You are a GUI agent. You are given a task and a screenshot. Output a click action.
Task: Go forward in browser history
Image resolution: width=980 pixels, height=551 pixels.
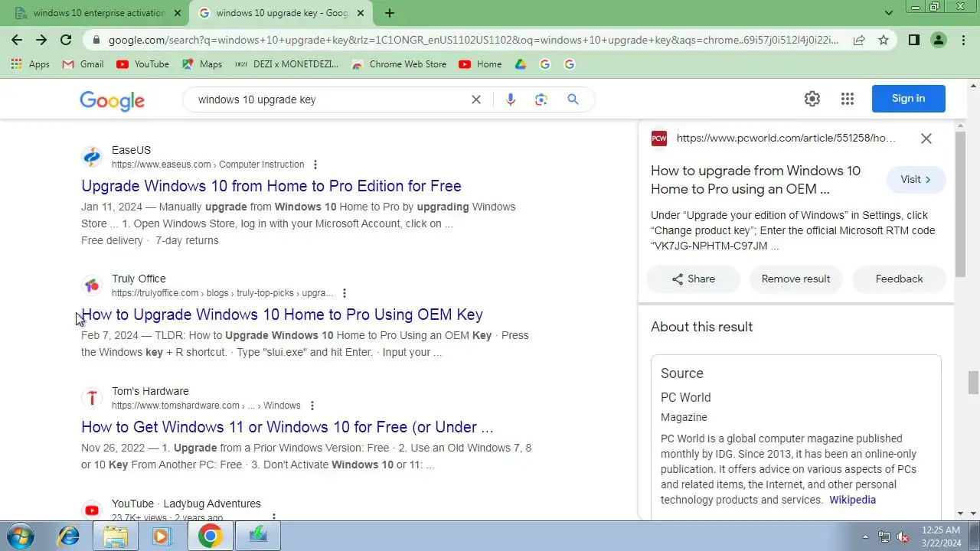coord(41,40)
